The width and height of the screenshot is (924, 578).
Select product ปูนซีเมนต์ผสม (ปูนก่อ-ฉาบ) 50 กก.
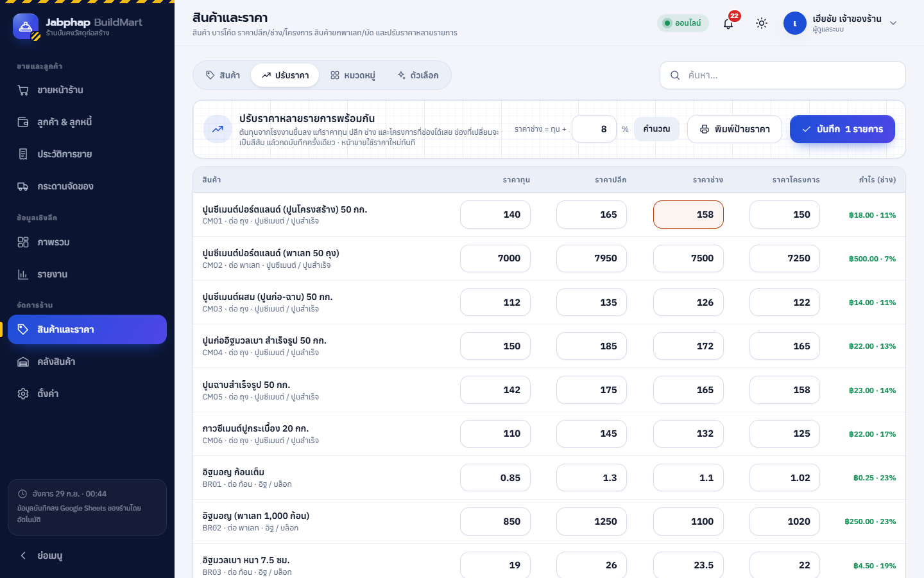click(268, 297)
